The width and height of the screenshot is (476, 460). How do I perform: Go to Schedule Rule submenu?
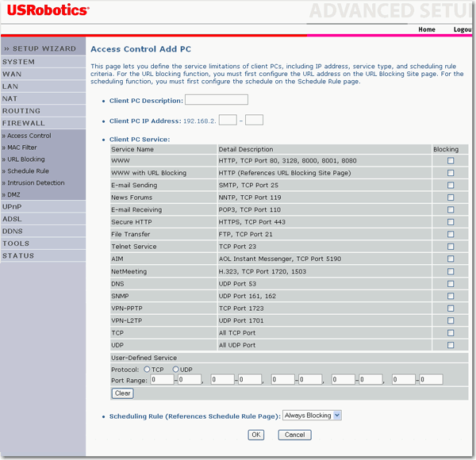pyautogui.click(x=25, y=171)
